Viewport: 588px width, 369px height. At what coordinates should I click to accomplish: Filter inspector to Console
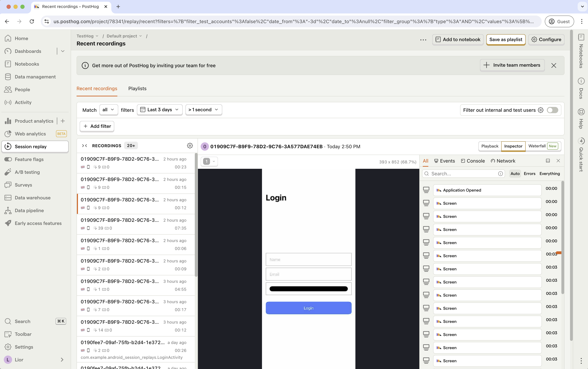pyautogui.click(x=473, y=161)
